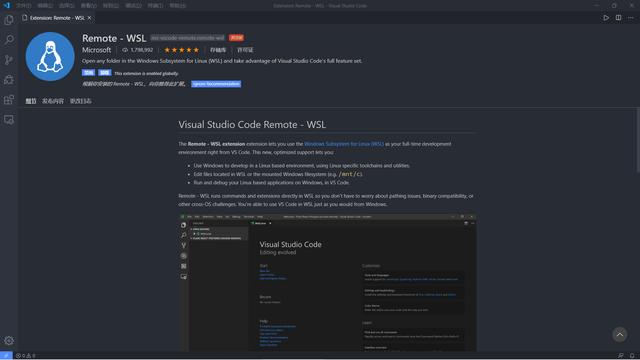Click the install count 1,798,992
The image size is (640, 360).
(x=138, y=50)
